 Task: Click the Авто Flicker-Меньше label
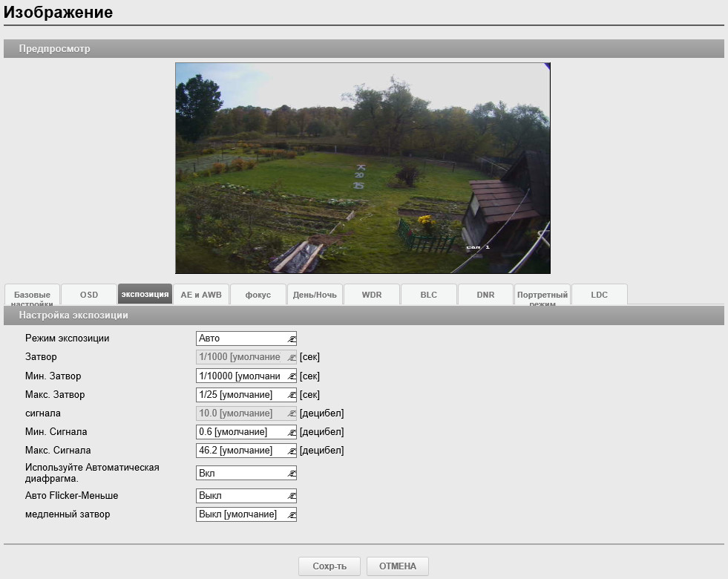[71, 496]
